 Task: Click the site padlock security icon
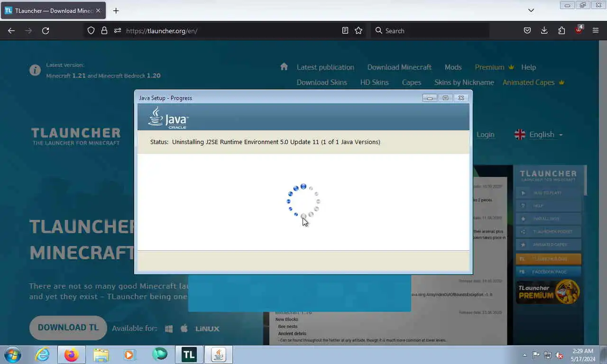click(x=104, y=30)
